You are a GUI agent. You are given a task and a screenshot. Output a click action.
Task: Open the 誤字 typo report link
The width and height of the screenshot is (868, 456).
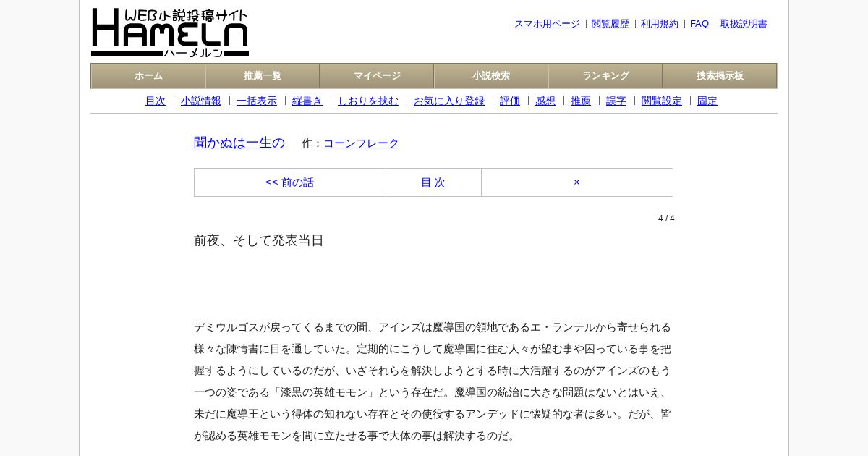coord(616,101)
